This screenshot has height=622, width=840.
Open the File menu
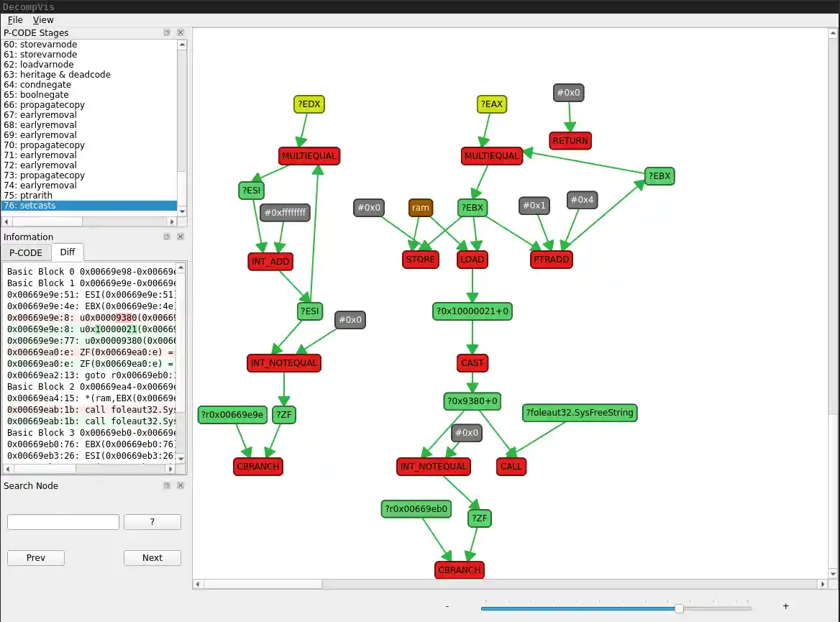15,20
